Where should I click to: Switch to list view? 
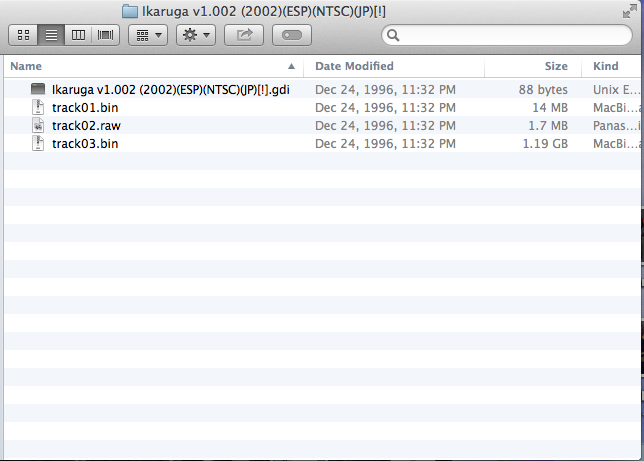tap(51, 35)
